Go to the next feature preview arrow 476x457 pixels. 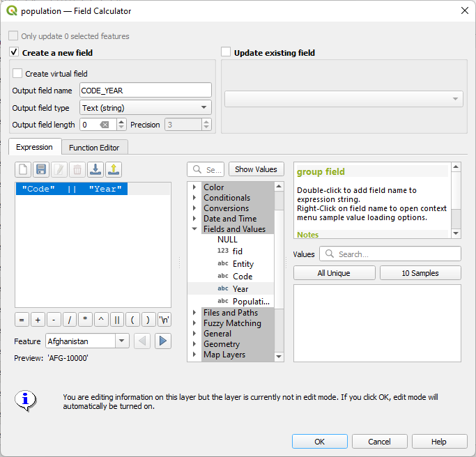coord(163,341)
